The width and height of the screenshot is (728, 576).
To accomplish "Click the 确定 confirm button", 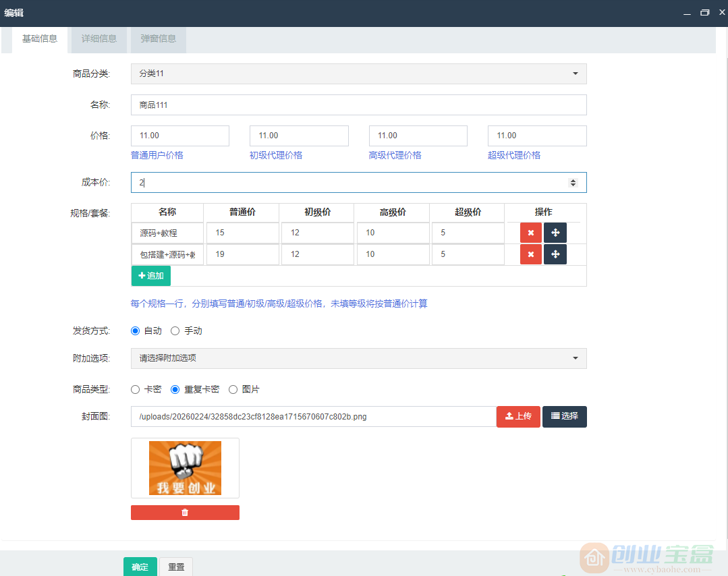I will [x=140, y=567].
